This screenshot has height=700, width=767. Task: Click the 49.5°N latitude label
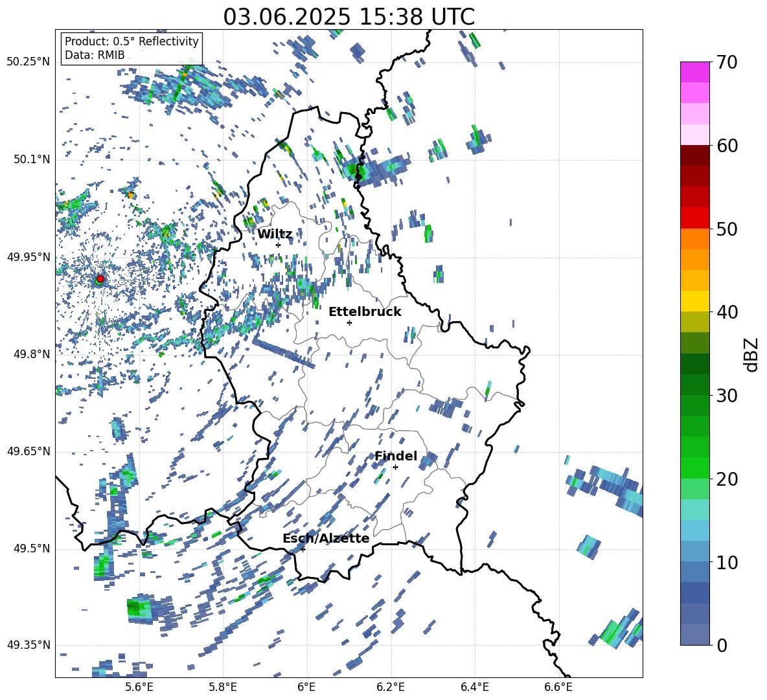click(x=32, y=548)
